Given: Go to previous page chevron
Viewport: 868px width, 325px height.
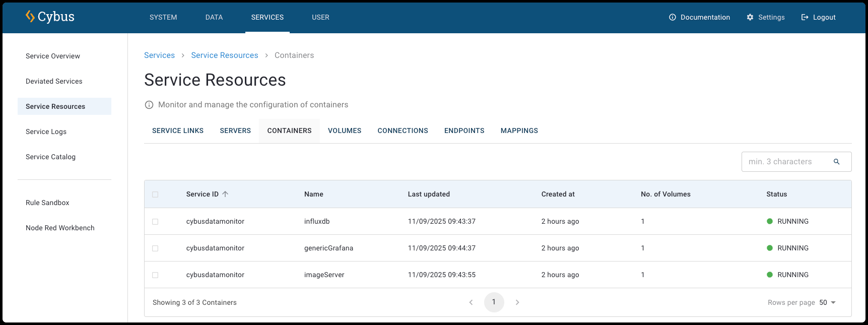Looking at the screenshot, I should (x=471, y=302).
